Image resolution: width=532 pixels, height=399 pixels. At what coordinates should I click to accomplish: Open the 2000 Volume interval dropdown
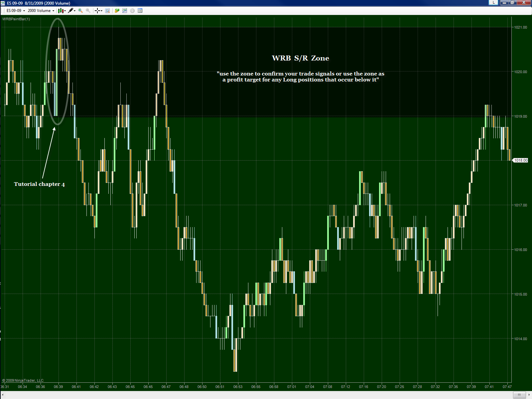click(41, 11)
